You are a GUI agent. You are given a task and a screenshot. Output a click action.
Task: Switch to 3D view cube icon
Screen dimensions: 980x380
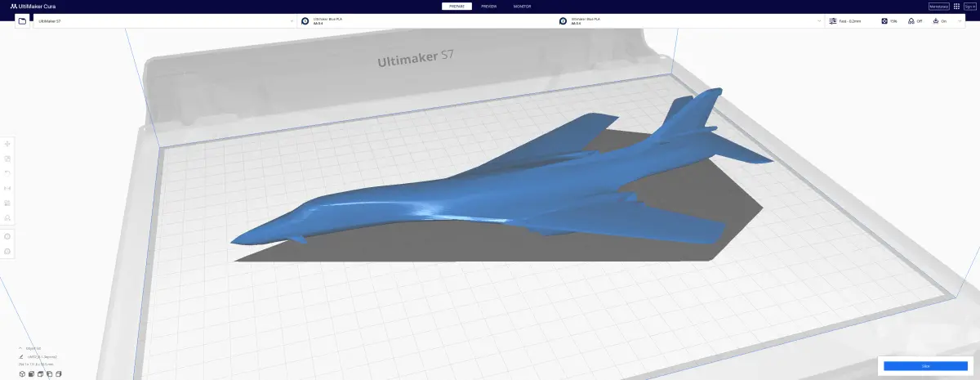(22, 374)
